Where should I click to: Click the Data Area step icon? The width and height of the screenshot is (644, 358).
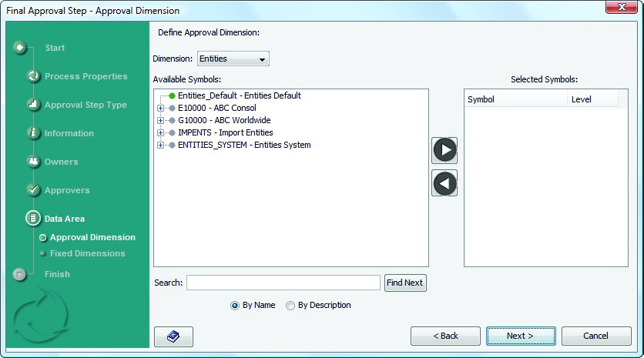33,218
